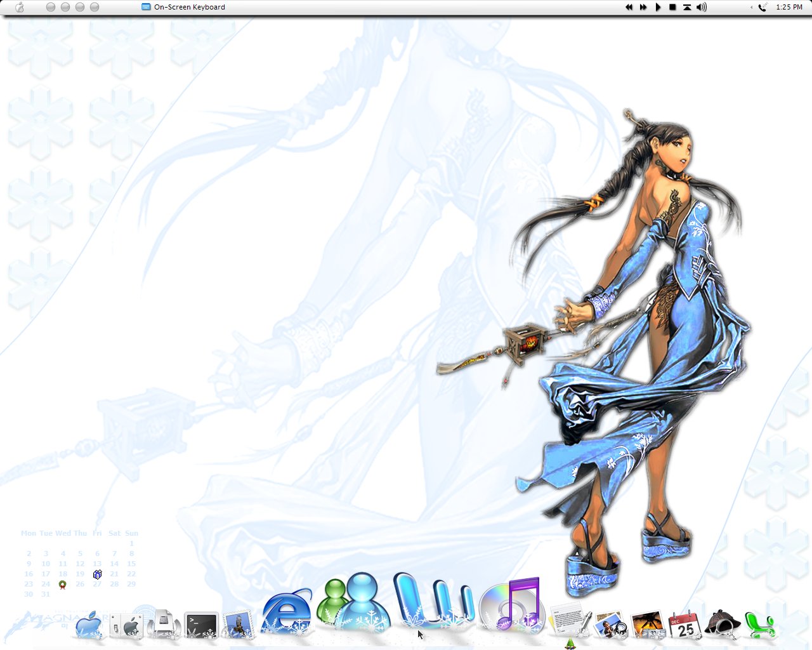Click the 1:25 PM clock
This screenshot has height=650, width=812.
click(x=789, y=7)
